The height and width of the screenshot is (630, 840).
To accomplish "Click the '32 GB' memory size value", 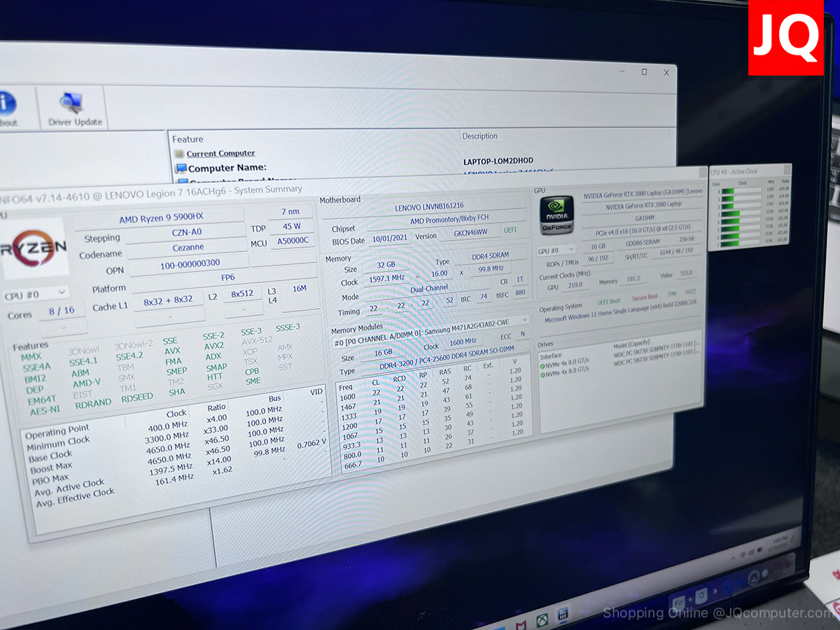I will coord(386,266).
